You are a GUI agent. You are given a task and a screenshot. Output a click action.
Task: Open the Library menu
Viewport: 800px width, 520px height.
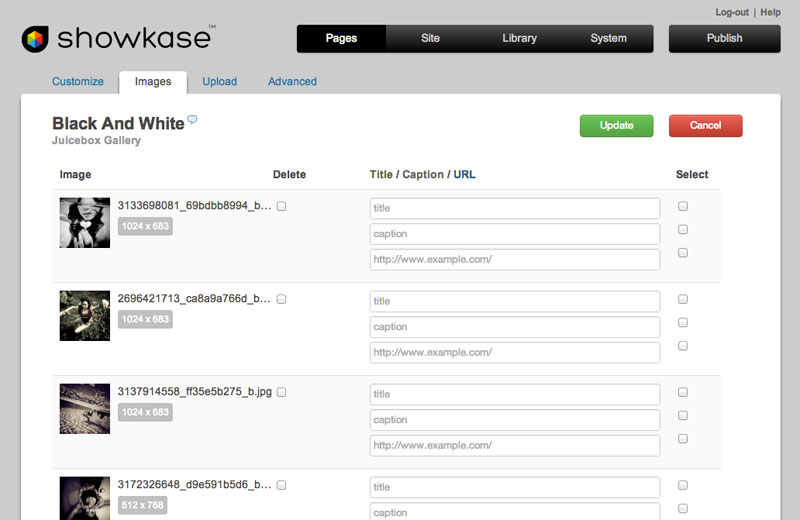point(519,38)
